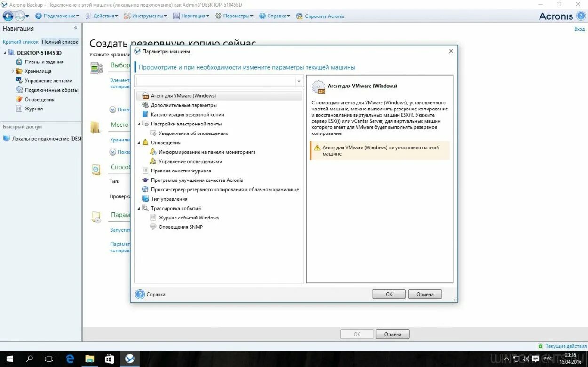This screenshot has height=367, width=588.
Task: Click Acronis Backup taskbar icon
Action: tap(130, 359)
